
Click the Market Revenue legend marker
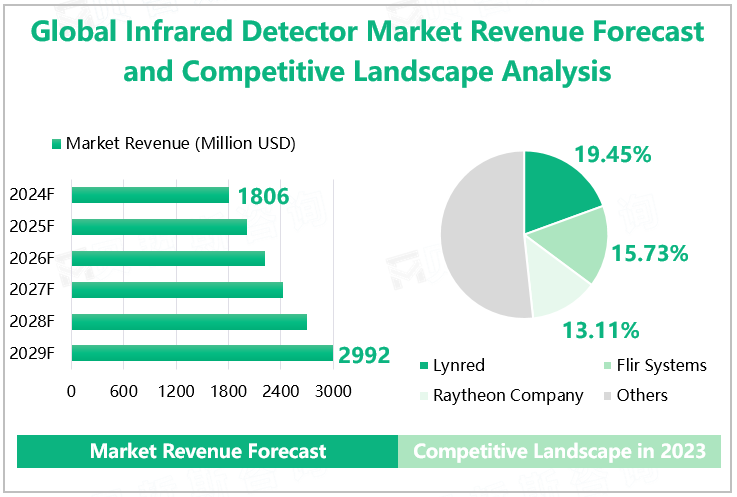57,144
